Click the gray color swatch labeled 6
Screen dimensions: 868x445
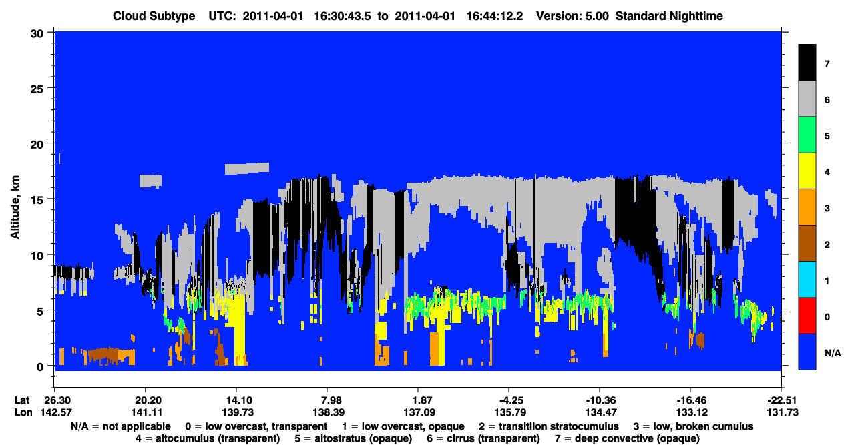coord(807,99)
